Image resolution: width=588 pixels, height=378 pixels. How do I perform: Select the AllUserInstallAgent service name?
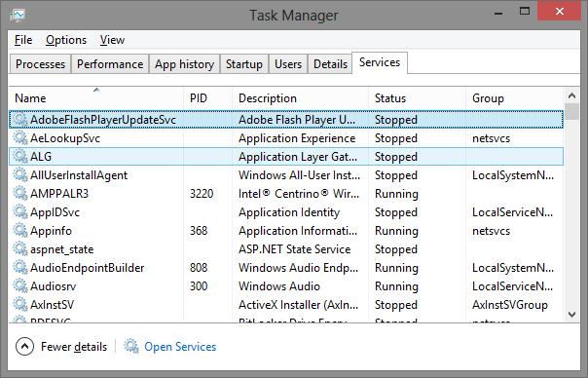pos(79,175)
